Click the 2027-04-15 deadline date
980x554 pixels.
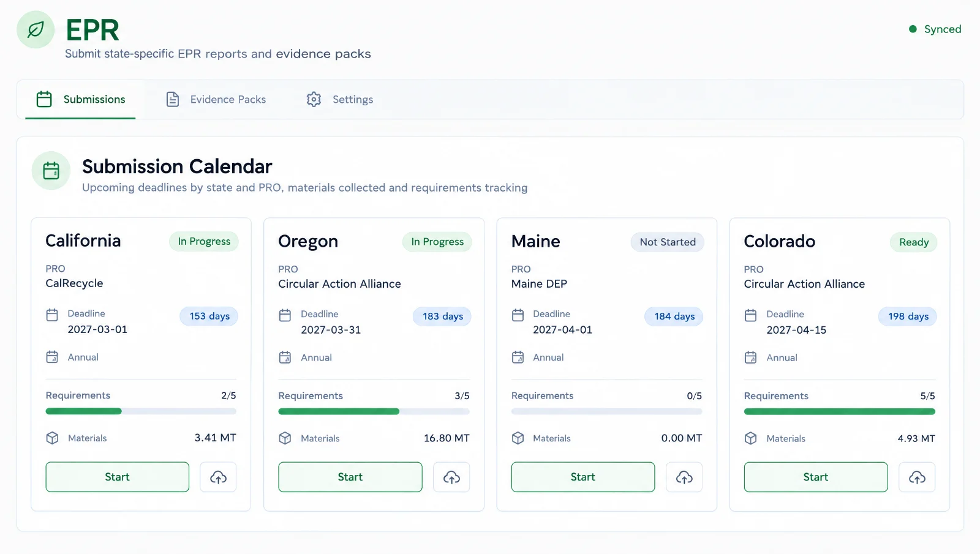(x=796, y=330)
